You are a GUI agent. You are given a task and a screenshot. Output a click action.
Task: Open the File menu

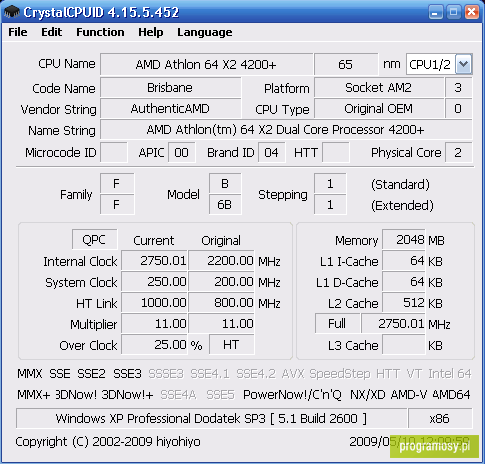click(18, 32)
